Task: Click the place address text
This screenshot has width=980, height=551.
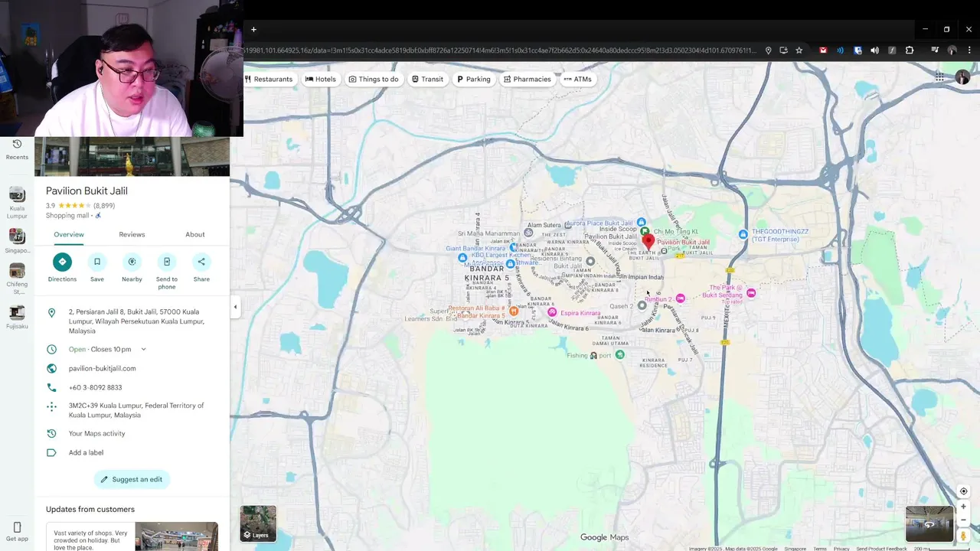Action: (136, 321)
